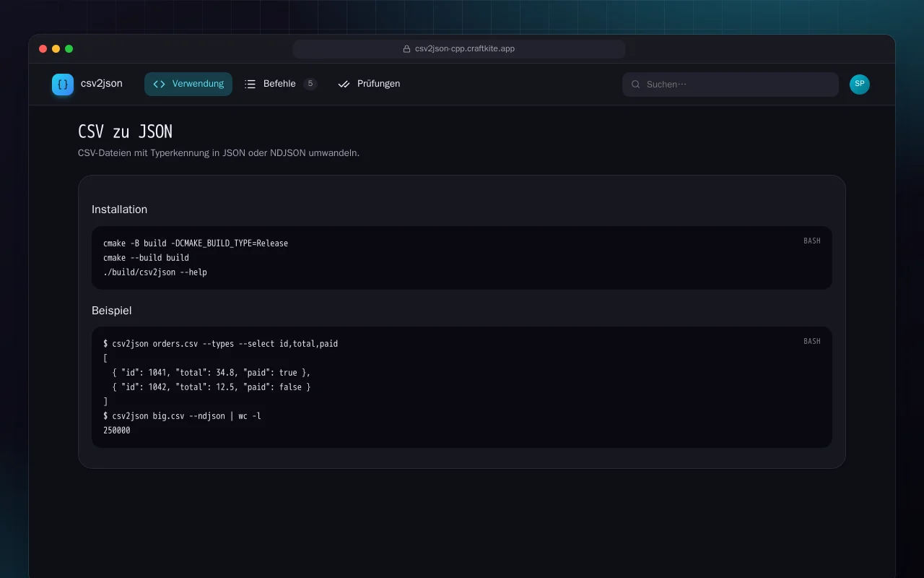Click the yellow minimize window button

[56, 49]
